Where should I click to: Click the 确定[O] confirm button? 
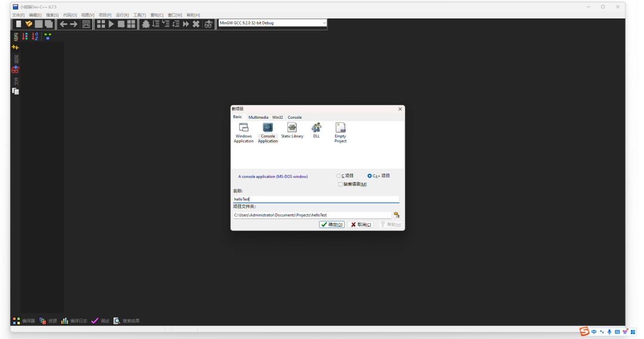[332, 225]
